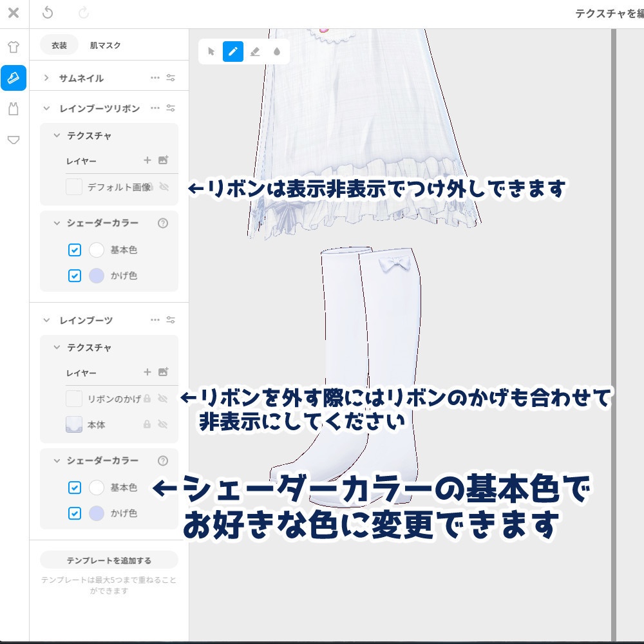644x644 pixels.
Task: Click the underwear category icon in the sidebar
Action: (13, 138)
